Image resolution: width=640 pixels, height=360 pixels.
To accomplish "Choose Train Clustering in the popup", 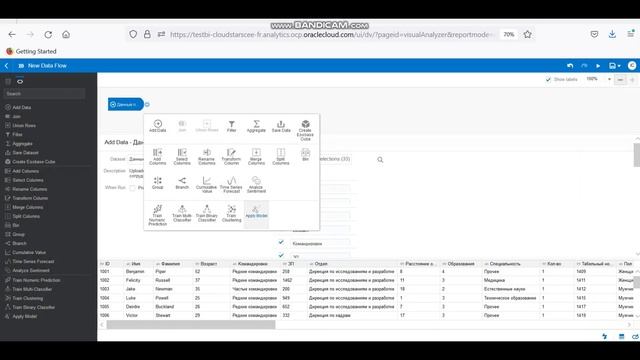I will point(231,213).
